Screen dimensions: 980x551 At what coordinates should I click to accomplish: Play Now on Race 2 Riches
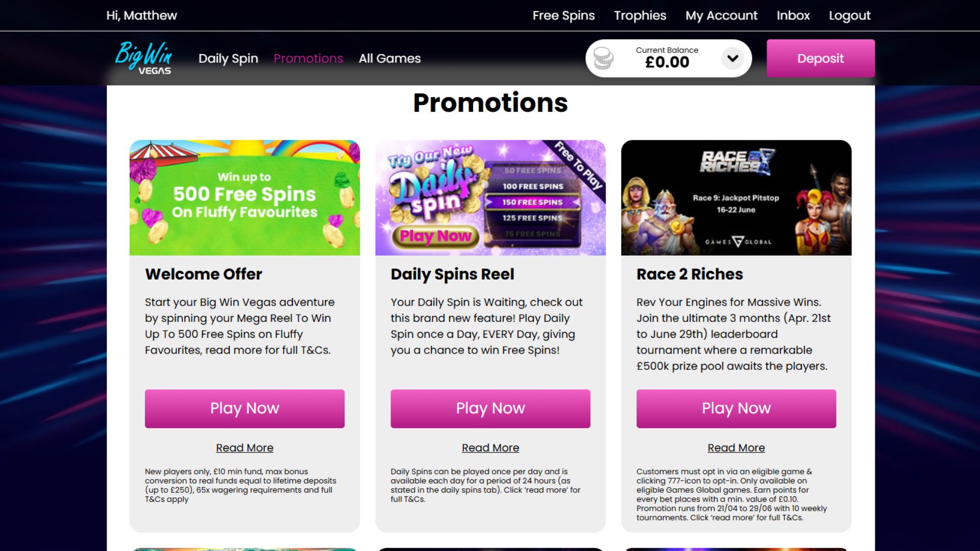coord(736,409)
